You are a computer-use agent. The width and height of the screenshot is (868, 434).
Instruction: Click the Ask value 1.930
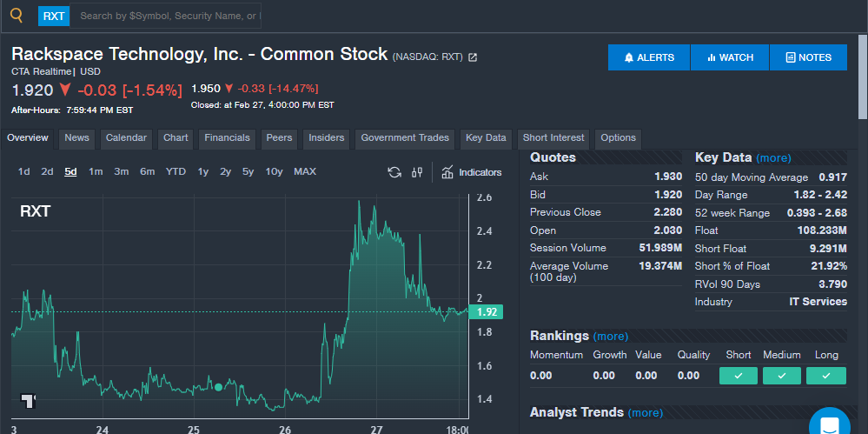pyautogui.click(x=668, y=177)
